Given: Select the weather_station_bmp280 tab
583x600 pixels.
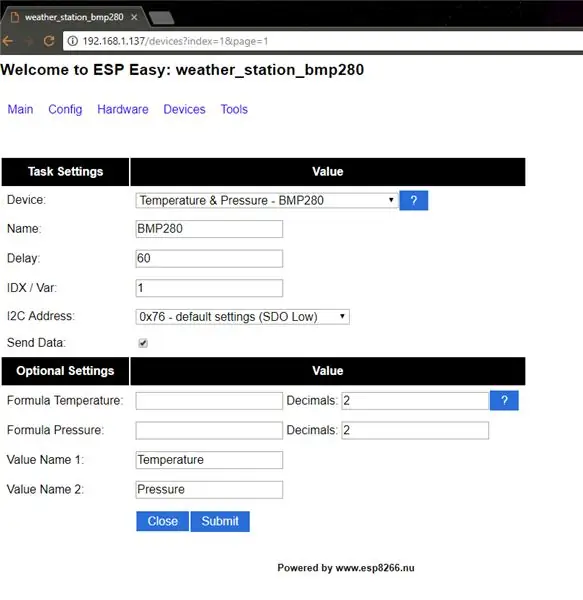Looking at the screenshot, I should (74, 17).
